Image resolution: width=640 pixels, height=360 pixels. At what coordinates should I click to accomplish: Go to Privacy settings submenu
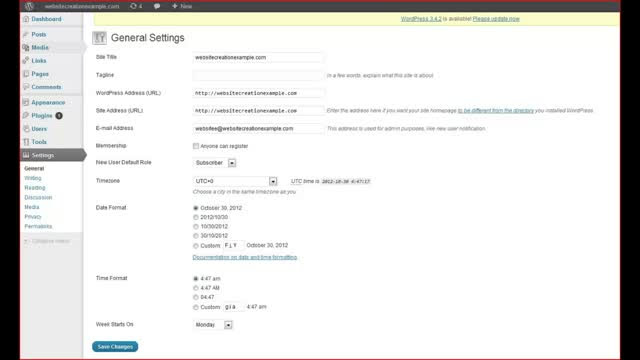tap(33, 217)
